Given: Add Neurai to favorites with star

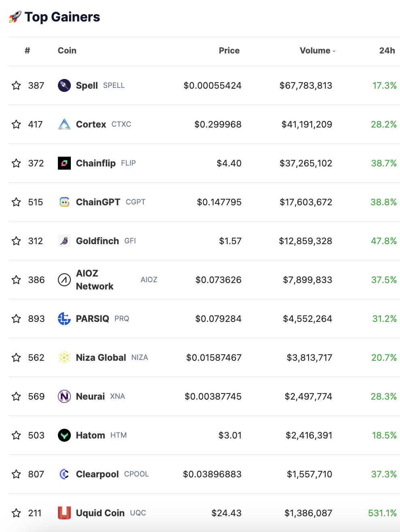Looking at the screenshot, I should tap(16, 396).
